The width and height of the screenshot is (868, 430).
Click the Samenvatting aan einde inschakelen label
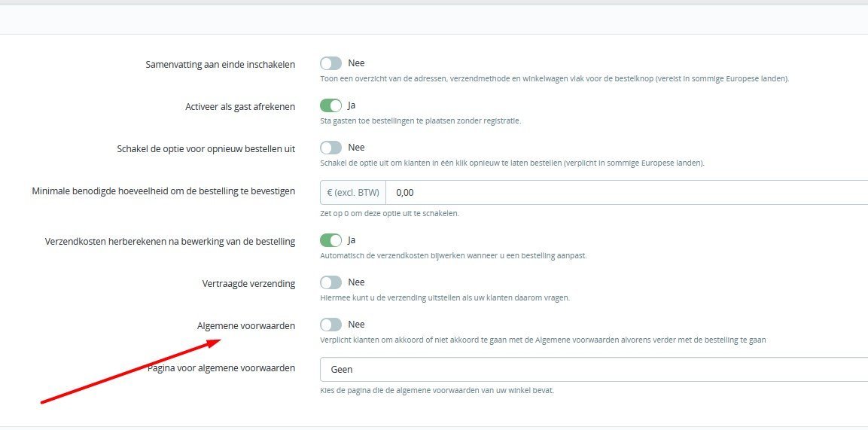tap(220, 65)
